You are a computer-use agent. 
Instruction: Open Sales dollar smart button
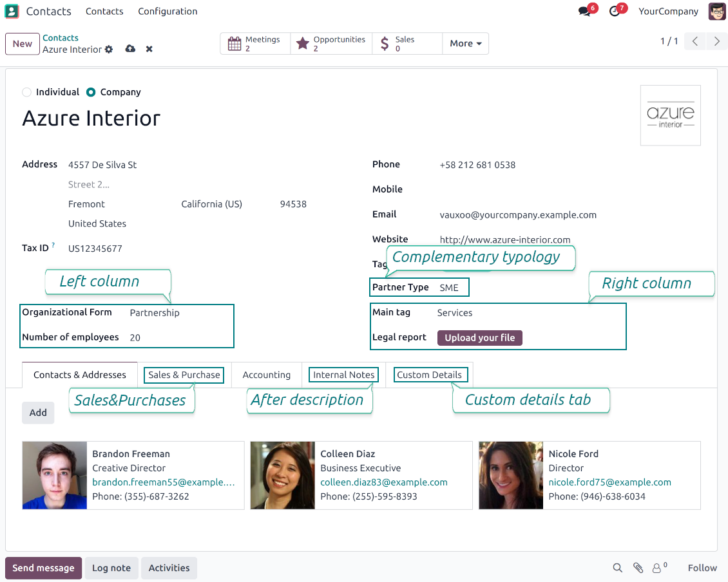[x=407, y=44]
